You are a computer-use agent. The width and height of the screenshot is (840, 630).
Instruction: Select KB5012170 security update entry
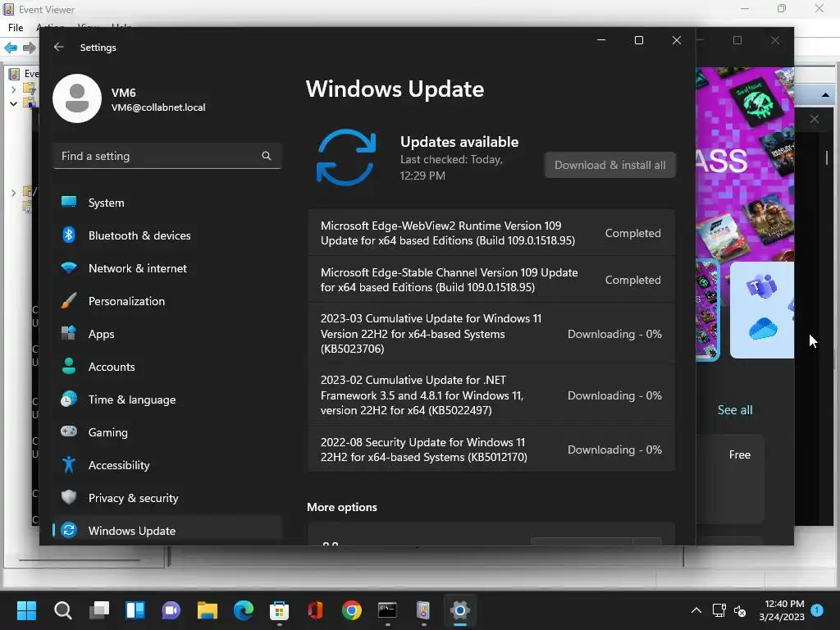491,450
